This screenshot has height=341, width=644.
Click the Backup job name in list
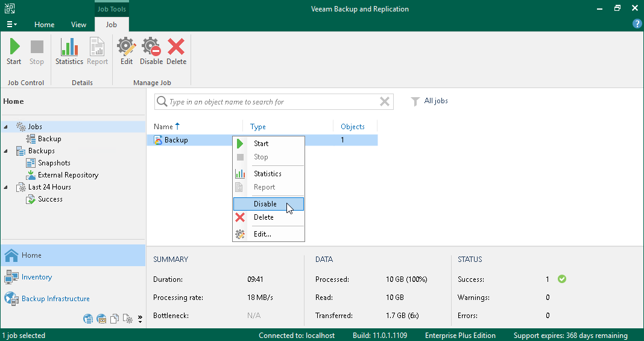tap(176, 140)
